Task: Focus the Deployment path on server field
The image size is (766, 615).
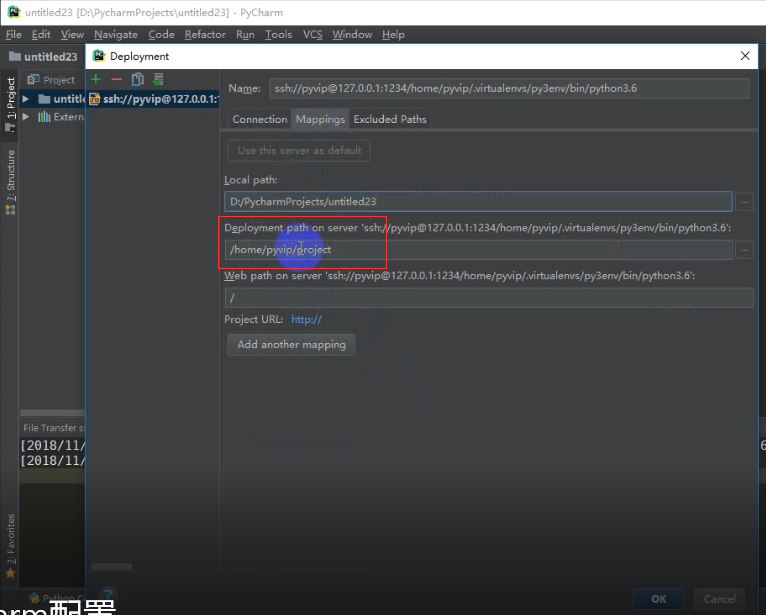Action: (x=478, y=250)
